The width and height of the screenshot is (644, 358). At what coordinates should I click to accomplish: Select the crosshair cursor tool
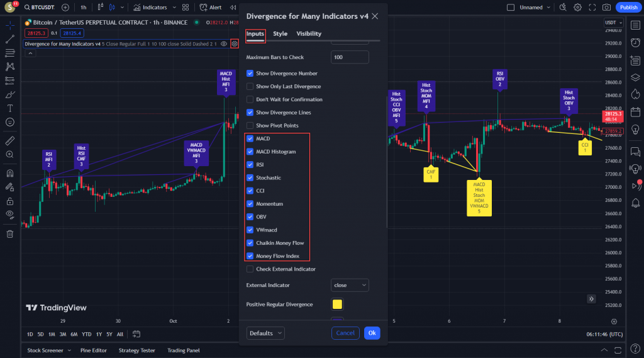10,26
